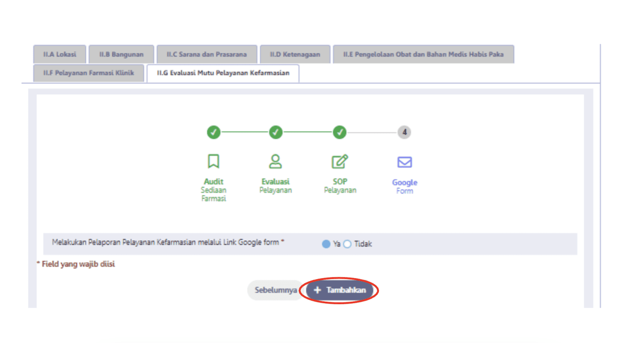Click step 4 gray circle
The height and width of the screenshot is (343, 644).
[404, 132]
